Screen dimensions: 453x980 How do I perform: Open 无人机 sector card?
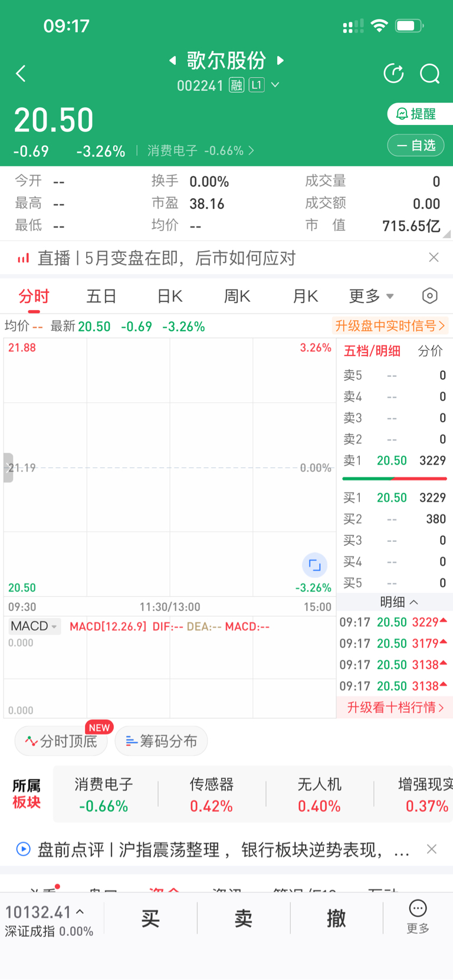[319, 794]
